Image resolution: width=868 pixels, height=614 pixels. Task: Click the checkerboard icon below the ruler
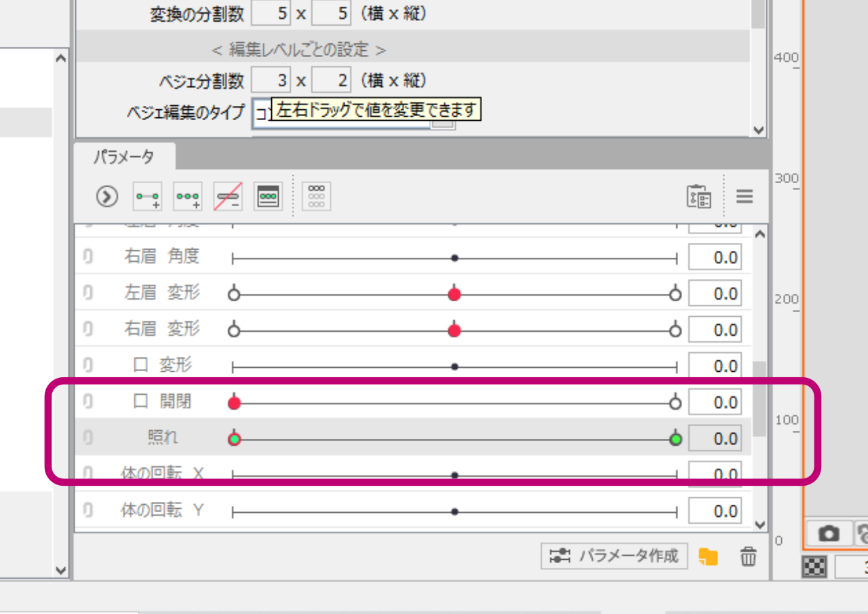(x=814, y=567)
